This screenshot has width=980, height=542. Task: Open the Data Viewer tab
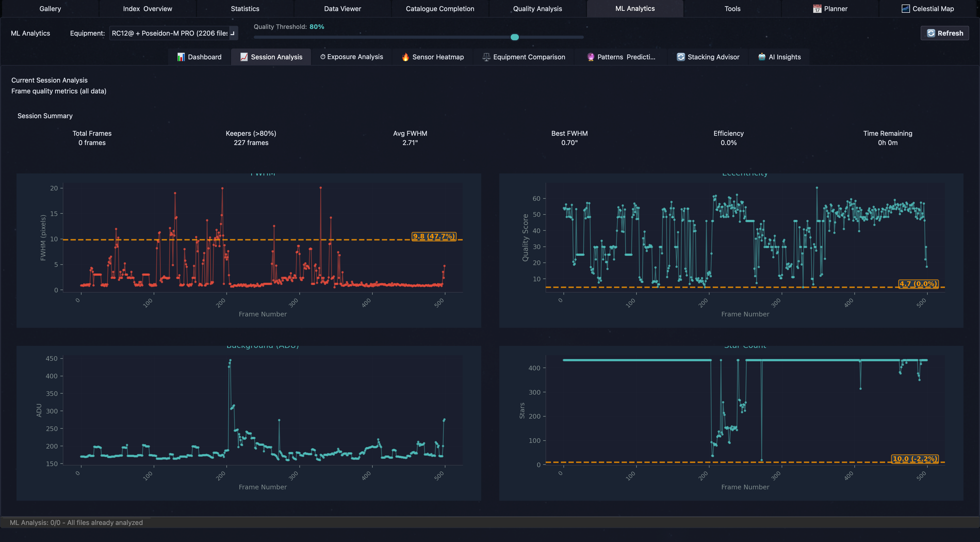(342, 9)
